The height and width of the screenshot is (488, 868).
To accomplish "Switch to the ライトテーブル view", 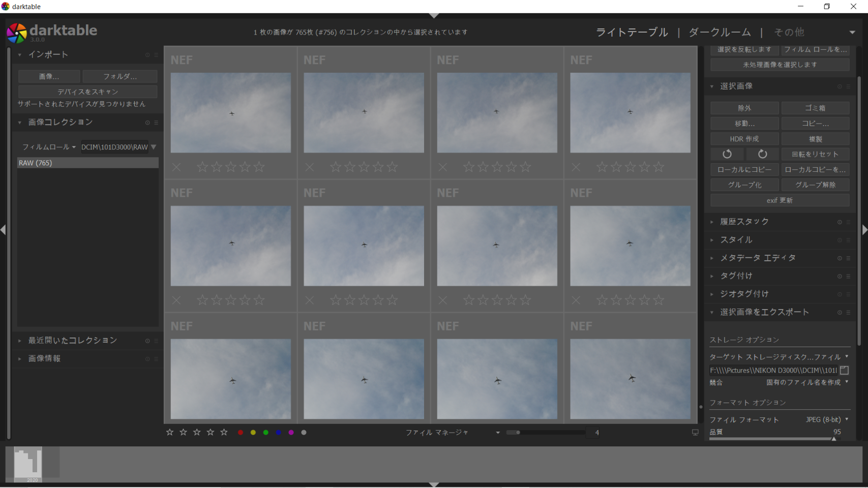I will [x=632, y=32].
